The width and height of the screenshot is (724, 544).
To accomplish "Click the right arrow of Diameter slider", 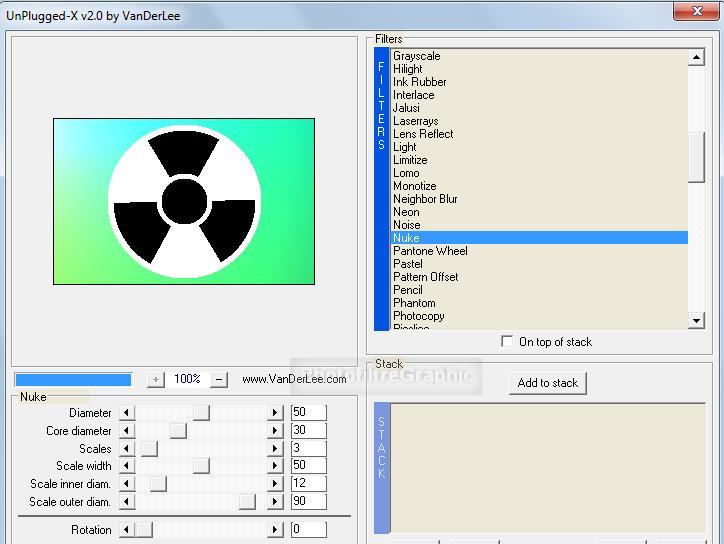I will [275, 412].
